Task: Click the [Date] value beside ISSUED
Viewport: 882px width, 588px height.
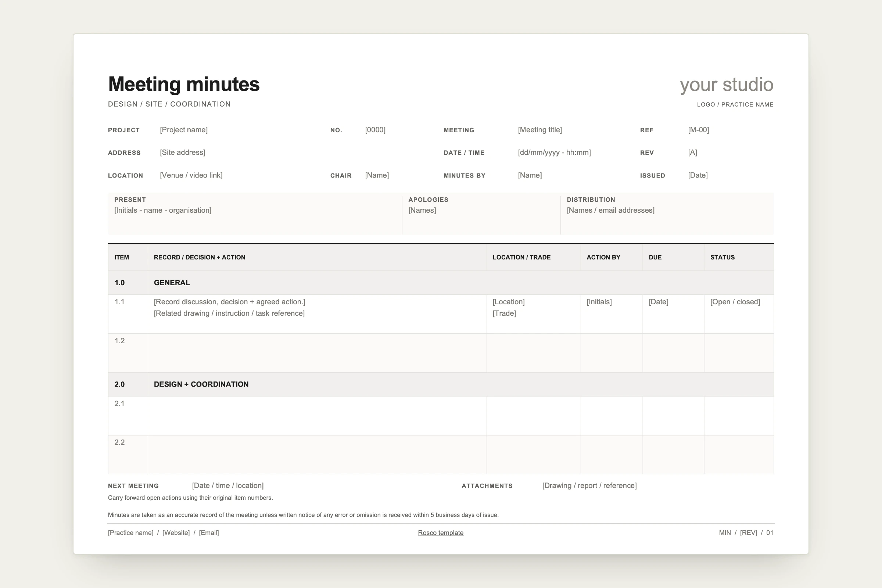Action: tap(698, 176)
